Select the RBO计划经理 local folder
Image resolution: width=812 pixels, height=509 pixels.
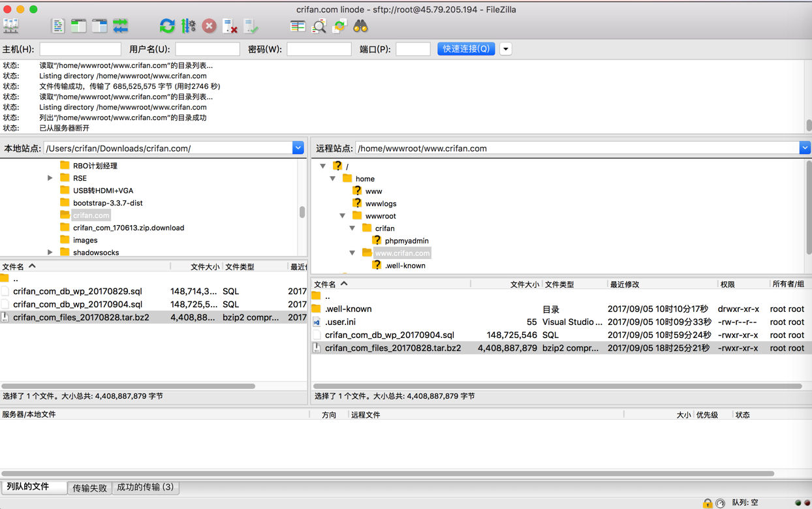point(95,166)
